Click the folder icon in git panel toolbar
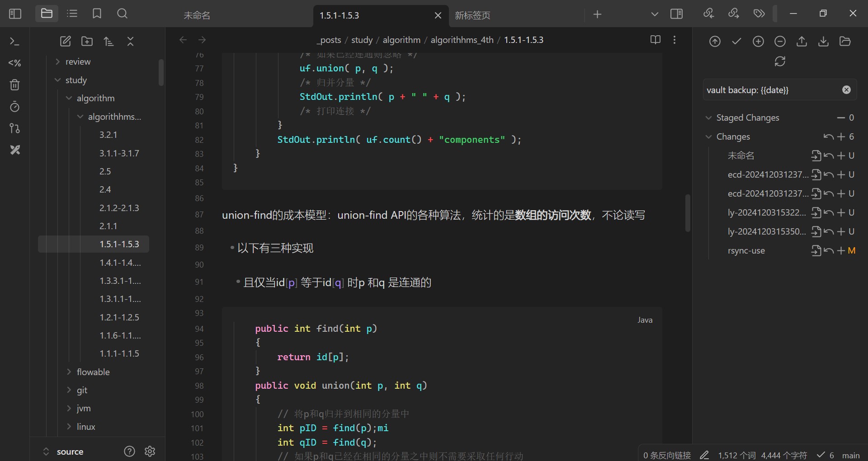Viewport: 868px width, 461px height. (845, 42)
